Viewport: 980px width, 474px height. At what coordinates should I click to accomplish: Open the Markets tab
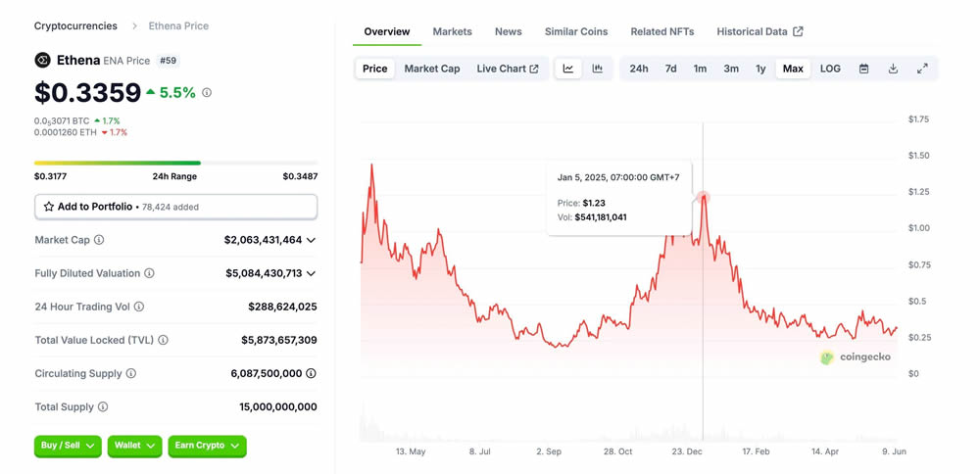click(x=452, y=31)
